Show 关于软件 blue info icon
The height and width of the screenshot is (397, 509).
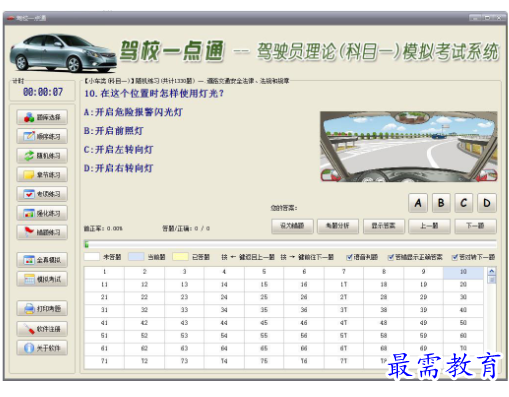point(42,348)
